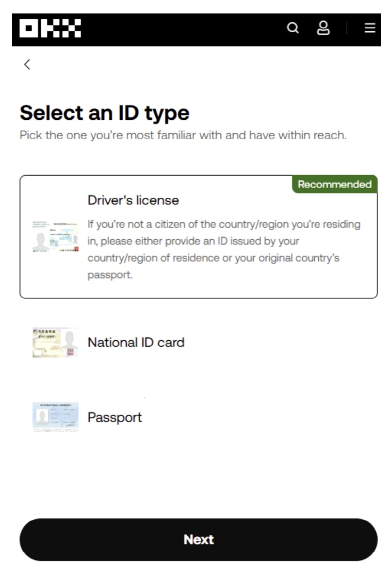Screen dimensions: 392x579
Task: Continue with the Next button
Action: [199, 539]
